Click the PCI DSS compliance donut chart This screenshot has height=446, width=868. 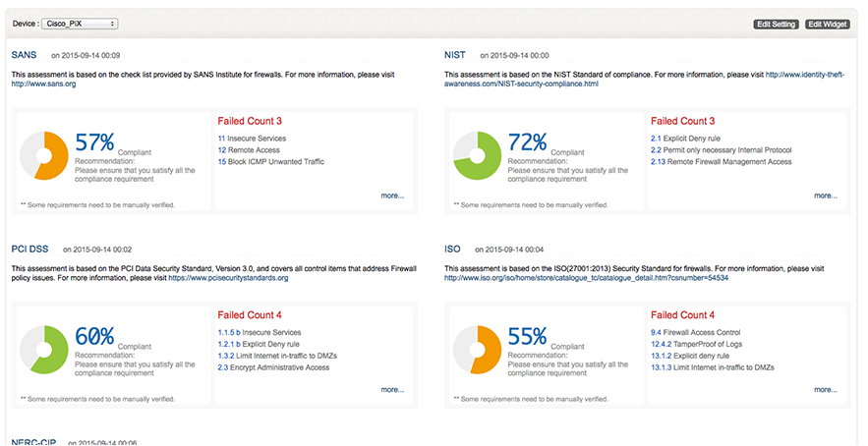(x=44, y=349)
